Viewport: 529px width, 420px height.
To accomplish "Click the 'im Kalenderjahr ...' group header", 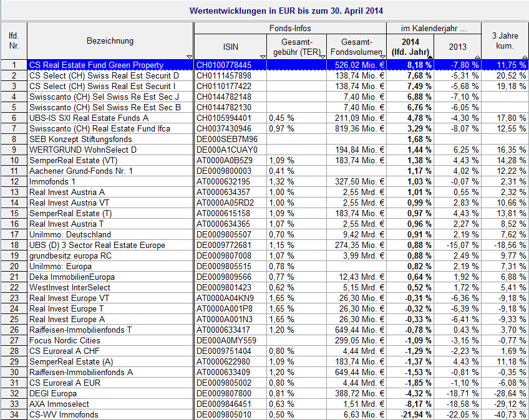I will click(x=434, y=29).
